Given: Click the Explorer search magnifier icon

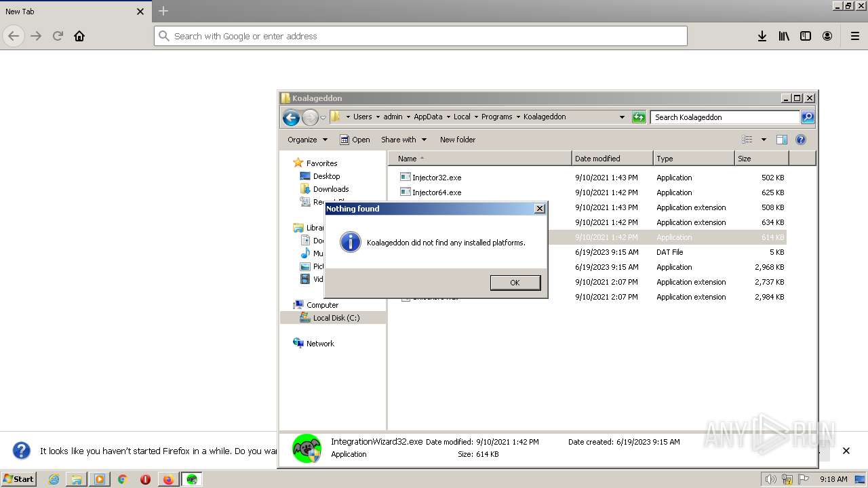Looking at the screenshot, I should pyautogui.click(x=807, y=117).
